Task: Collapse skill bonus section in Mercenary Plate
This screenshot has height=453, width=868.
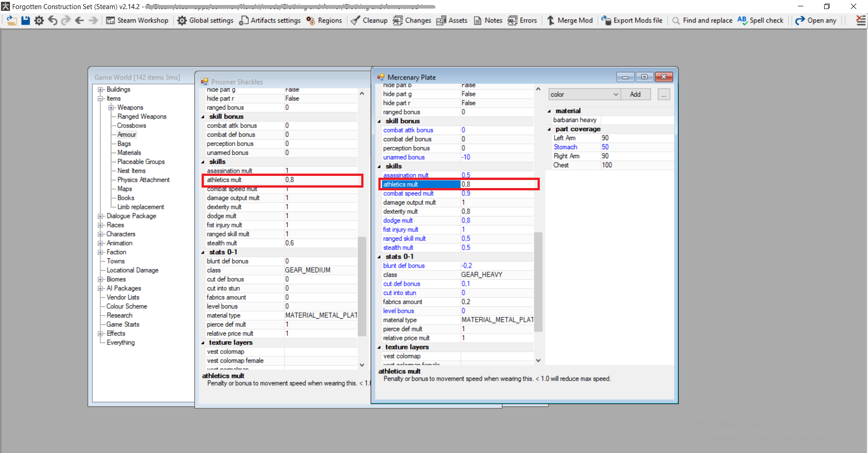Action: point(379,121)
